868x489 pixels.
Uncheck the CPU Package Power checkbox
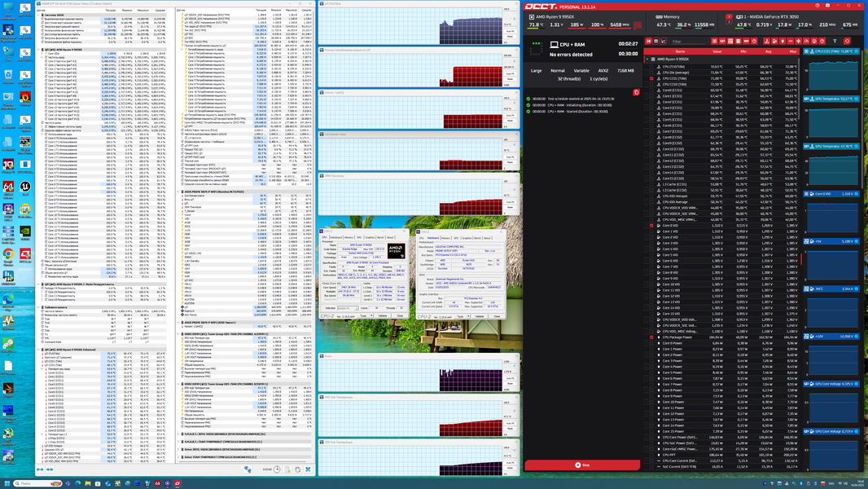(x=651, y=337)
